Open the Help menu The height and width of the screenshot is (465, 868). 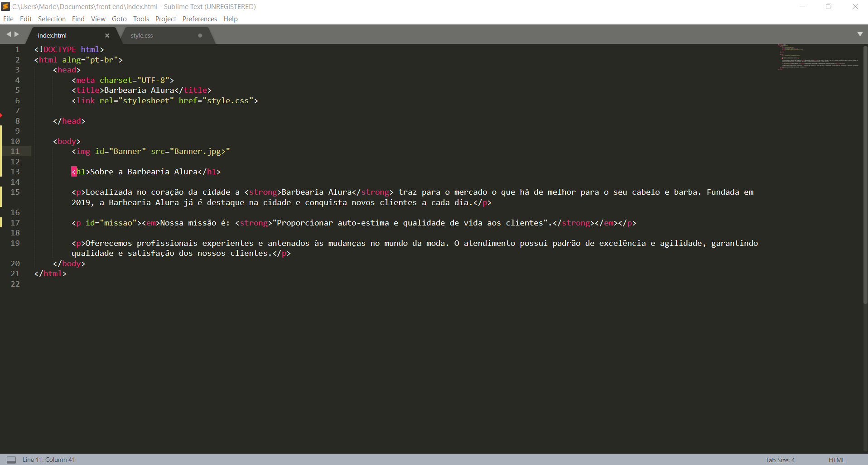coord(230,19)
